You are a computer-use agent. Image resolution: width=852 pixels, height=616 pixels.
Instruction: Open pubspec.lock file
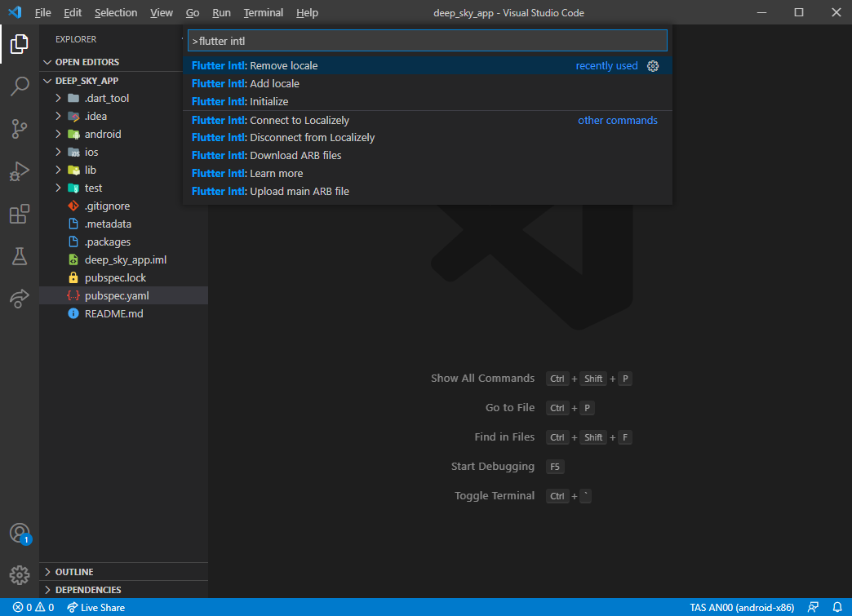124,277
